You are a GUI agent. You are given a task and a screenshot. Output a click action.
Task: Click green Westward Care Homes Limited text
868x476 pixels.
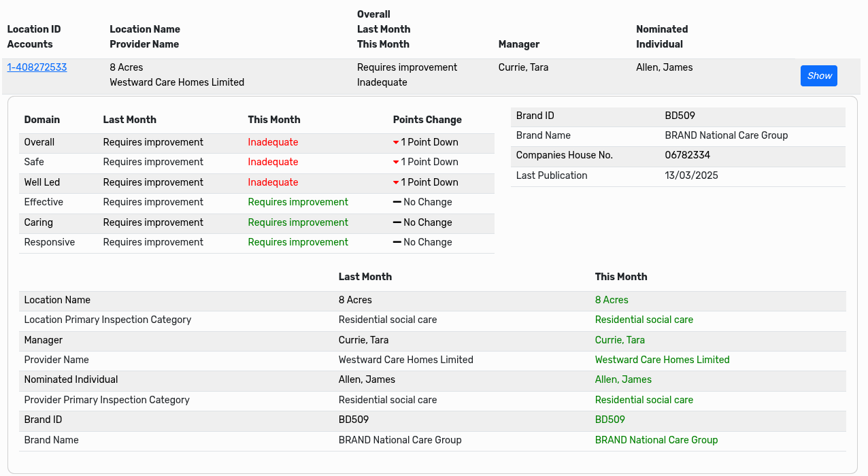point(662,360)
